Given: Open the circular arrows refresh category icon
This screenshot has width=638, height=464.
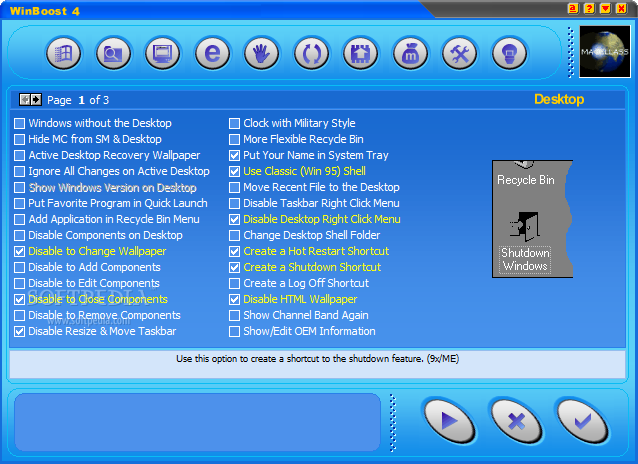Looking at the screenshot, I should (311, 53).
